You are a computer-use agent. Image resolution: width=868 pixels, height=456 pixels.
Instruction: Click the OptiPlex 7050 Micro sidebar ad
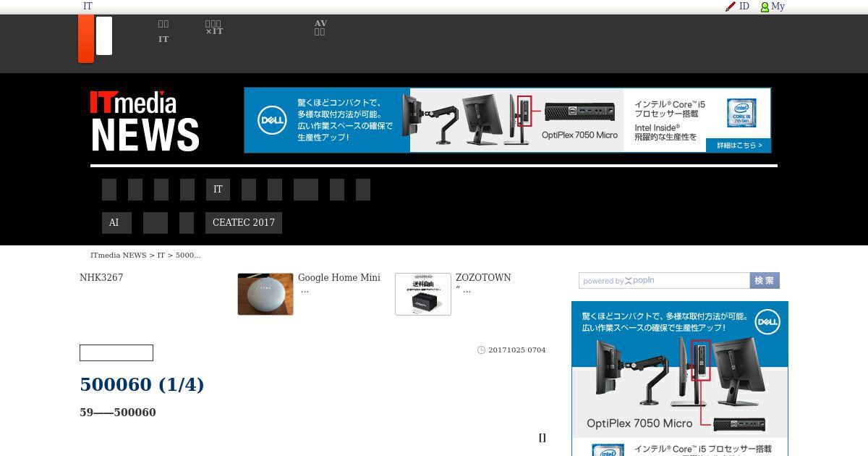coord(680,379)
